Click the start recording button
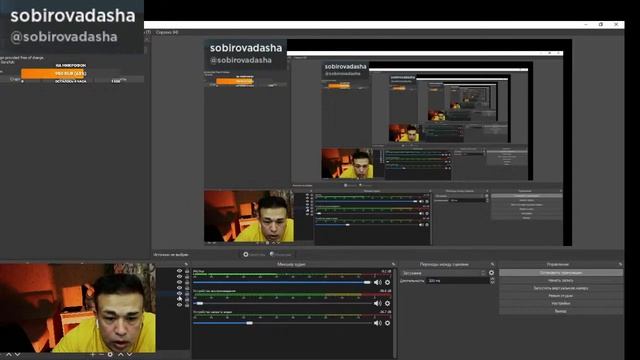This screenshot has height=360, width=640. 561,280
